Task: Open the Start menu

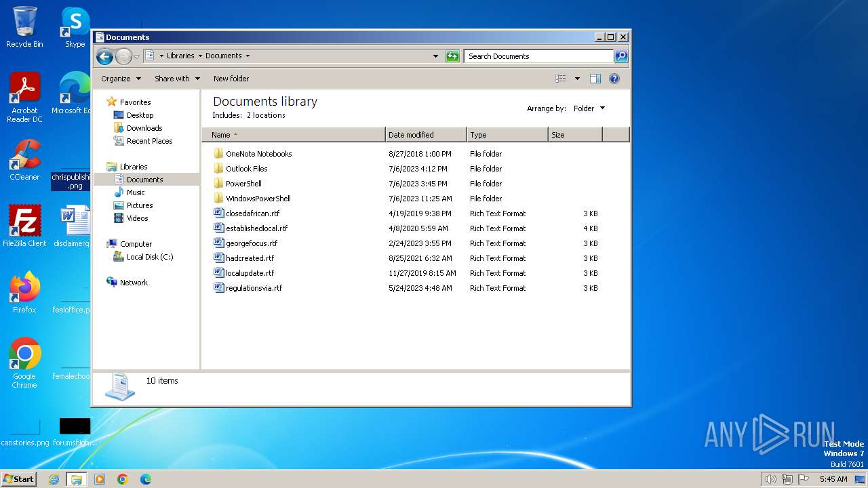Action: click(x=19, y=479)
